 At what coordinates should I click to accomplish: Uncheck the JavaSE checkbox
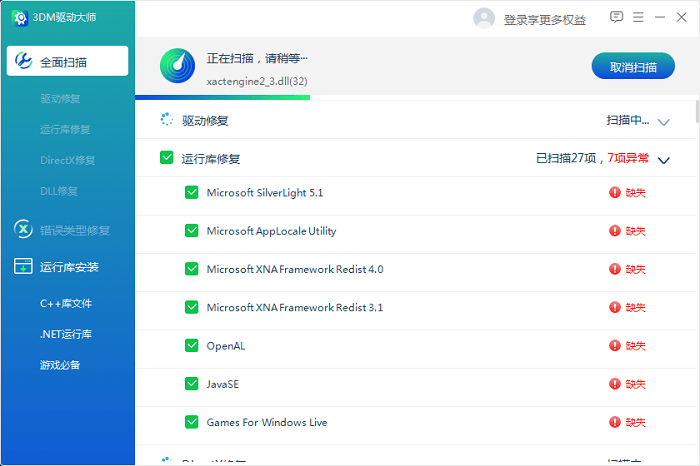tap(192, 384)
